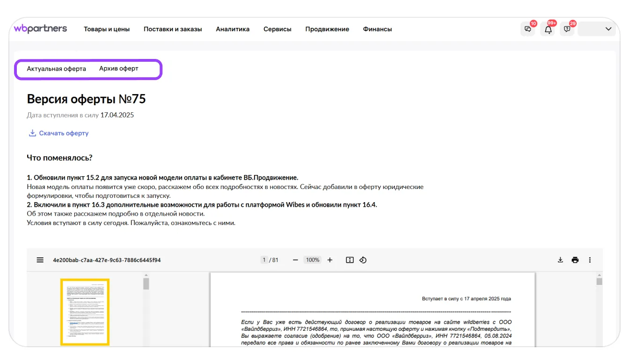Image resolution: width=629 pixels, height=364 pixels.
Task: Open the Сервисы menu
Action: point(278,29)
